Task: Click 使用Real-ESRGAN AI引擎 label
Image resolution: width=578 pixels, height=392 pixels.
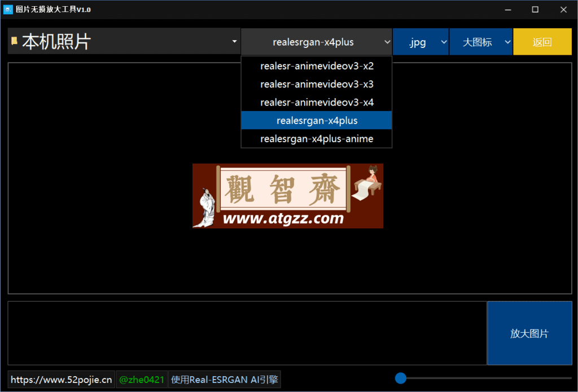Action: (225, 380)
